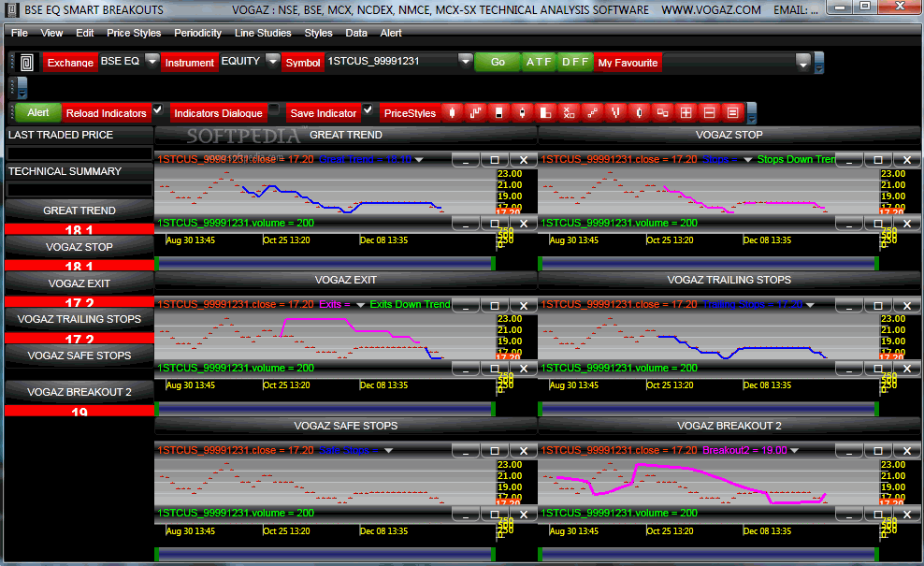This screenshot has height=566, width=924.
Task: Choose the stacked list layout icon
Action: pyautogui.click(x=732, y=112)
